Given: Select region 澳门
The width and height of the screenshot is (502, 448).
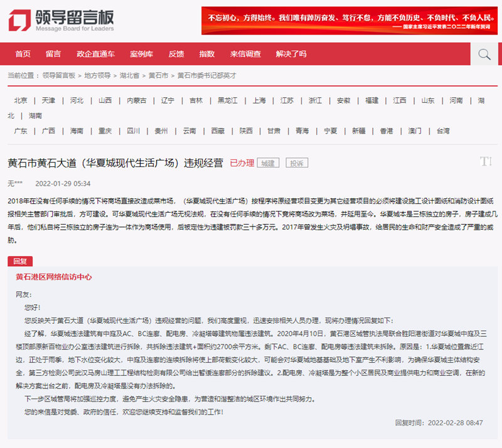Looking at the screenshot, I should click(x=415, y=131).
